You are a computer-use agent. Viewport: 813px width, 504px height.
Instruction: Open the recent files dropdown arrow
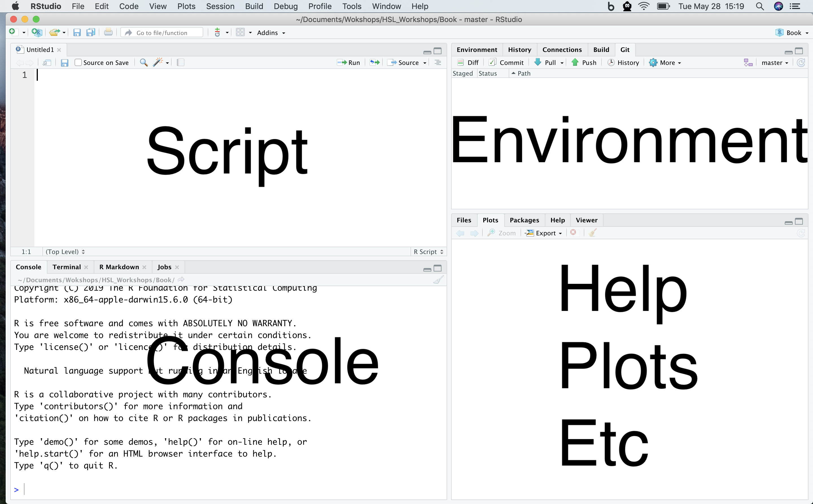(64, 33)
